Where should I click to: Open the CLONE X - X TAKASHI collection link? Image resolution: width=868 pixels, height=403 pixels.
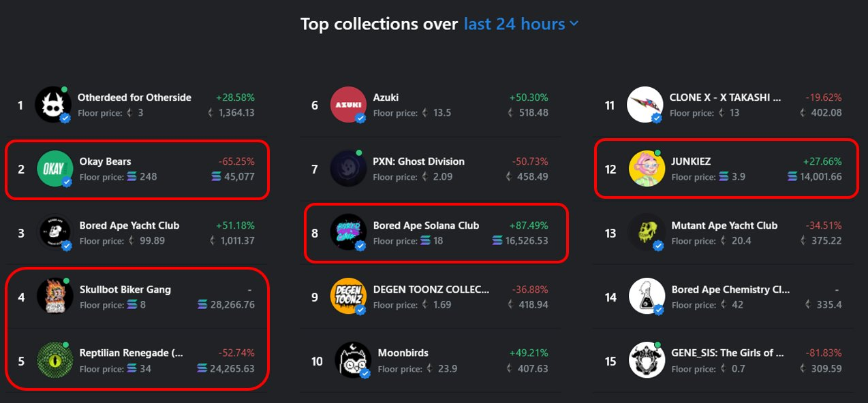click(725, 97)
